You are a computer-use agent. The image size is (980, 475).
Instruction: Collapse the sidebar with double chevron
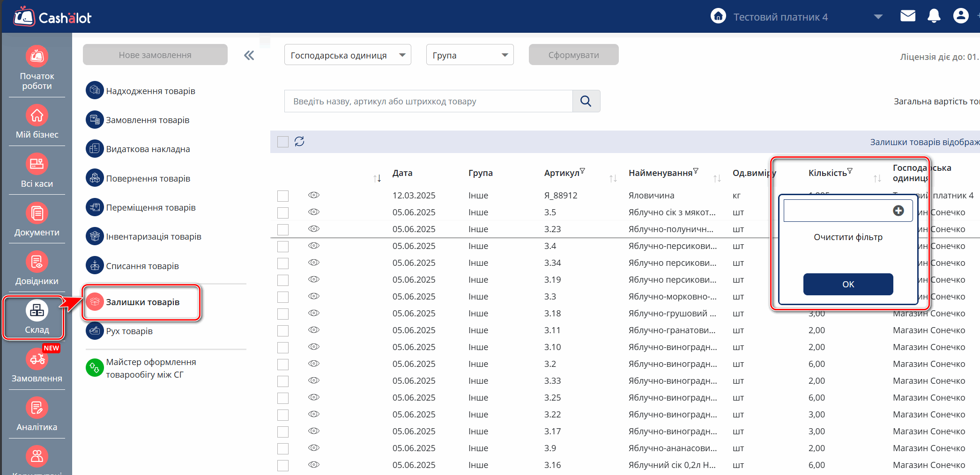[x=249, y=56]
